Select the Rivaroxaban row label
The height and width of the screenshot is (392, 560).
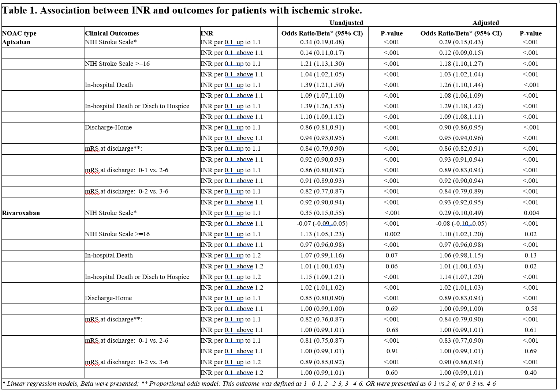pos(21,213)
